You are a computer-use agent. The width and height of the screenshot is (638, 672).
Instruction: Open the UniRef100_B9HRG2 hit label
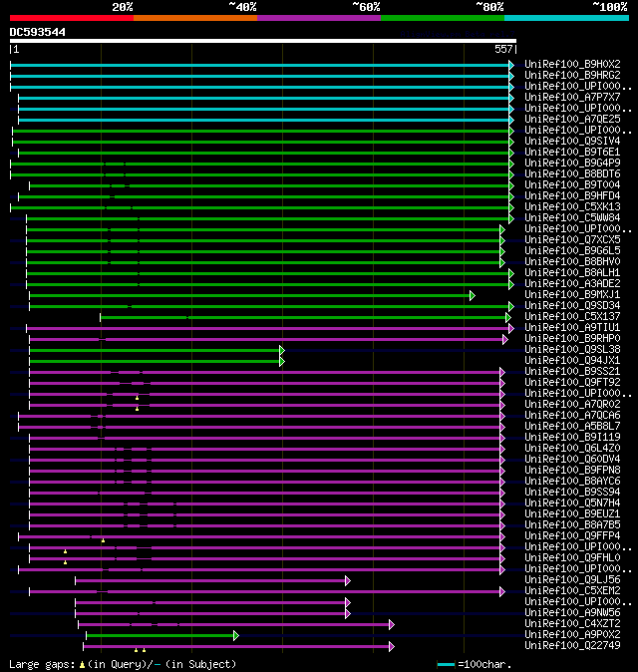coord(572,76)
